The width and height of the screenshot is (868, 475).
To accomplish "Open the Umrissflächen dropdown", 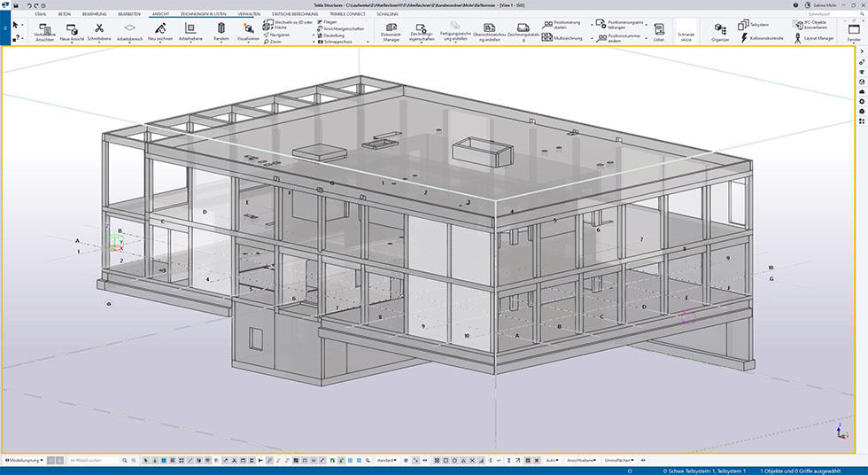I will click(622, 461).
